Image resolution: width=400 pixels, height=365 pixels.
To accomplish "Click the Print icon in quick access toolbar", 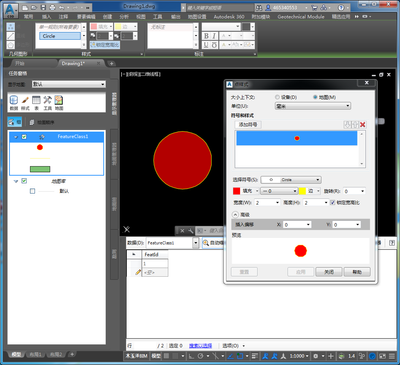I will (52, 7).
